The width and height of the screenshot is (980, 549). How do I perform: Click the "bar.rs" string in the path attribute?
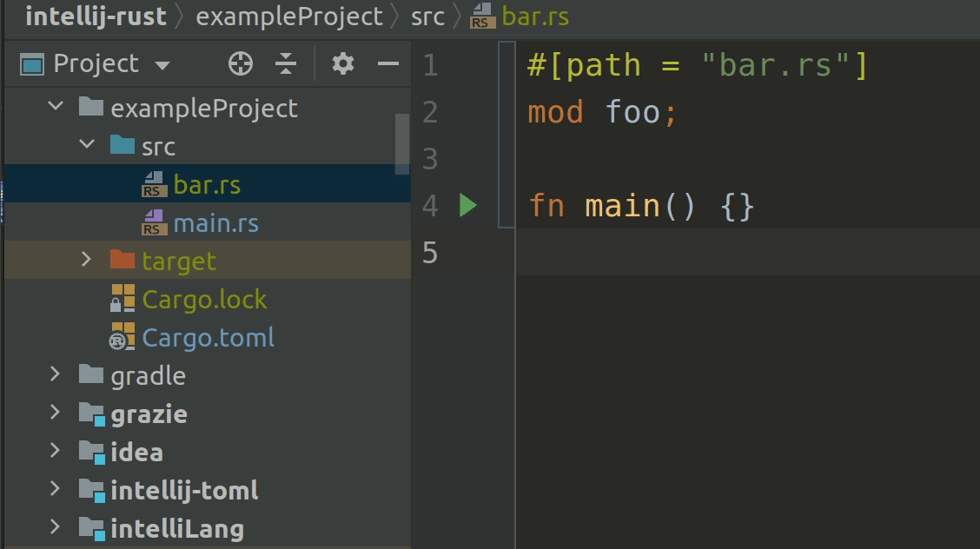[775, 65]
